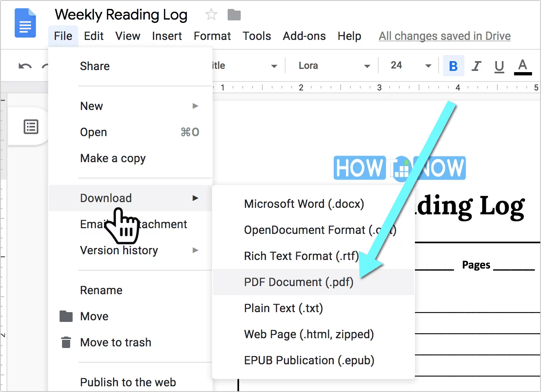541x392 pixels.
Task: Expand the Version history submenu
Action: click(131, 250)
